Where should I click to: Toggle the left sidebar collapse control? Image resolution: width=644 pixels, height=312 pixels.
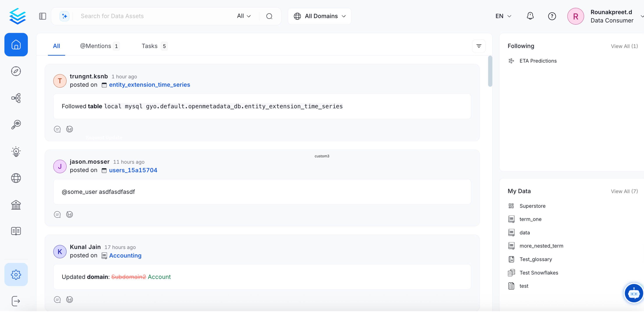[42, 16]
